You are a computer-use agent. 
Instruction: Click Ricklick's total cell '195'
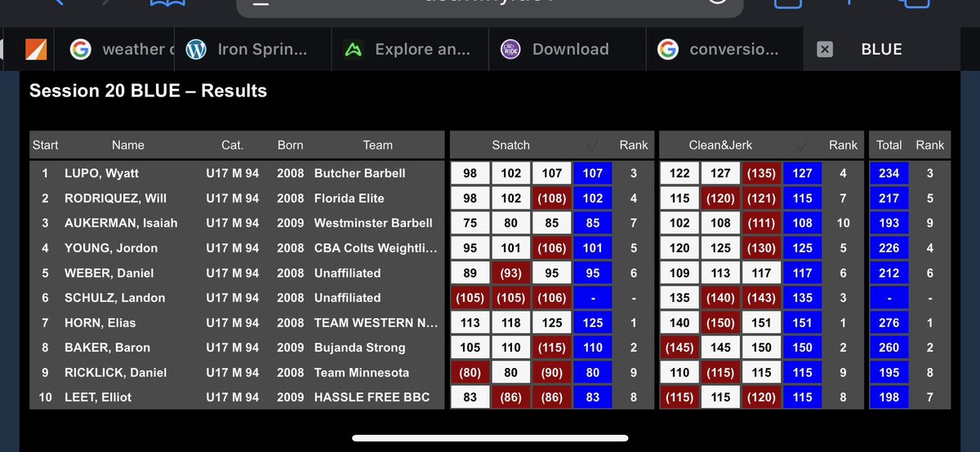point(889,372)
